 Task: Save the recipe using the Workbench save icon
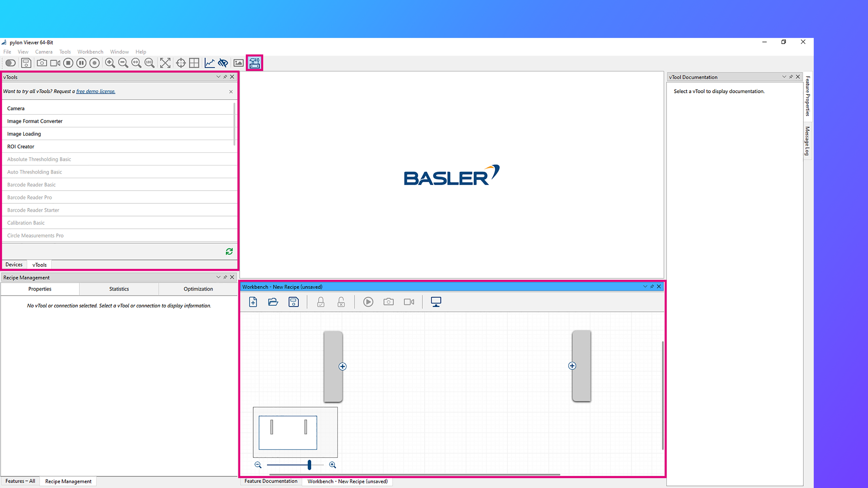(x=293, y=302)
